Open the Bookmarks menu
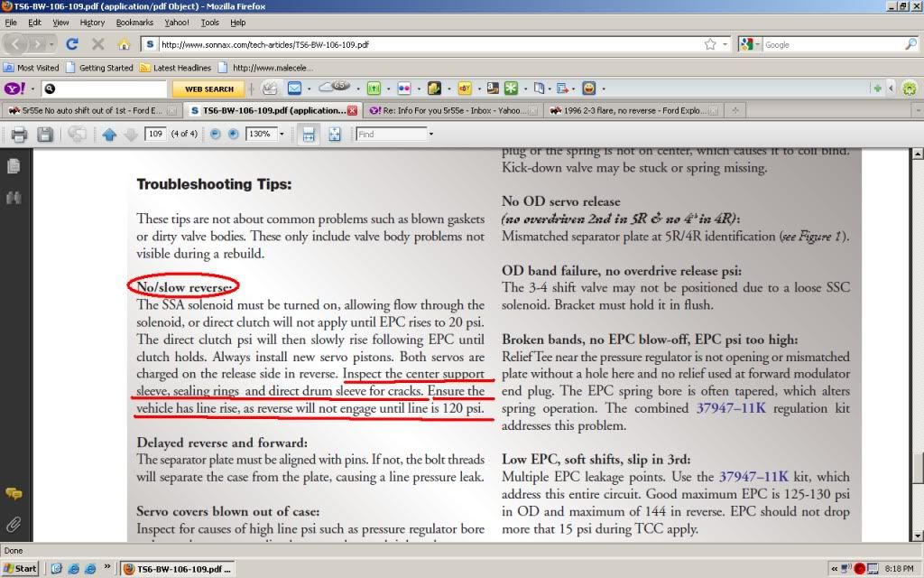Screen dimensions: 924x578 click(134, 23)
